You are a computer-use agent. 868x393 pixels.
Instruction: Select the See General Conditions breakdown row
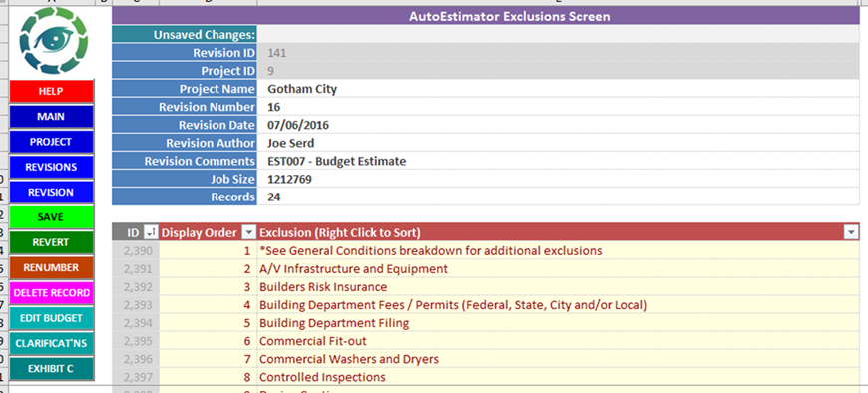click(558, 251)
